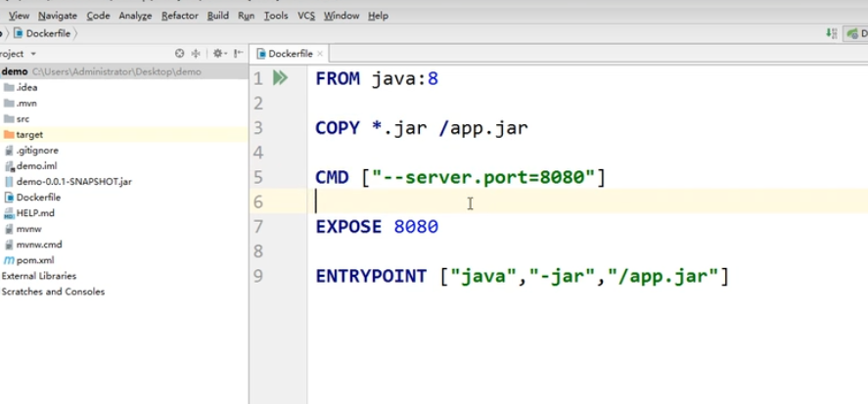868x404 pixels.
Task: Open the Navigate menu
Action: [x=58, y=16]
